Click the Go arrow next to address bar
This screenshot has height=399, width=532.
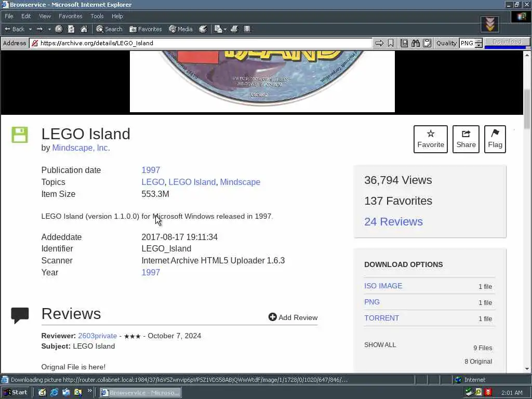click(379, 43)
